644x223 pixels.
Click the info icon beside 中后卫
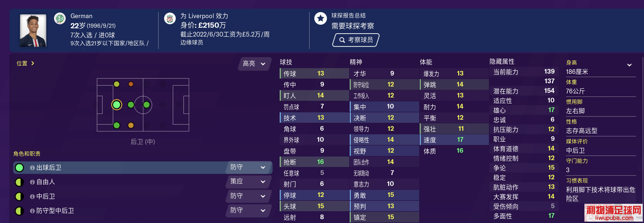pos(32,196)
